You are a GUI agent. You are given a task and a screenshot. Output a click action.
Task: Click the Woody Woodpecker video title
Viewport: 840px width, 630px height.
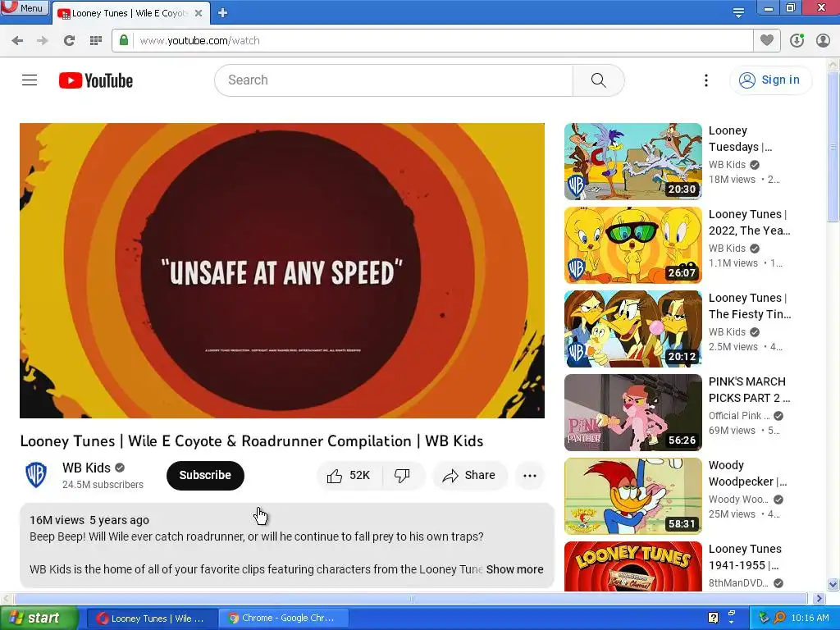[748, 473]
